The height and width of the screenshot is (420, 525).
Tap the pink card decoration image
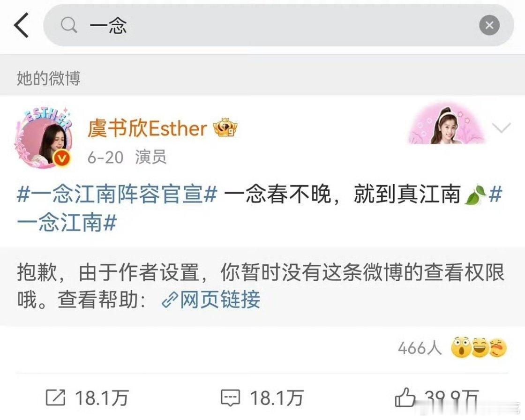447,123
